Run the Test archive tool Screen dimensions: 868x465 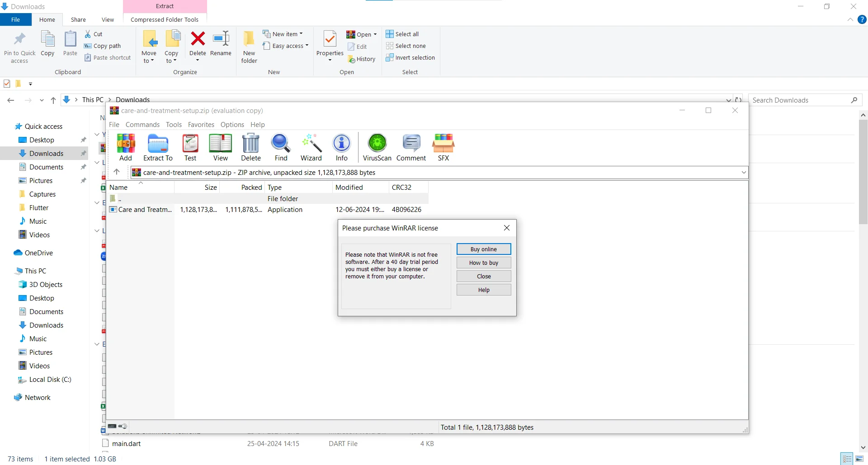coord(190,147)
